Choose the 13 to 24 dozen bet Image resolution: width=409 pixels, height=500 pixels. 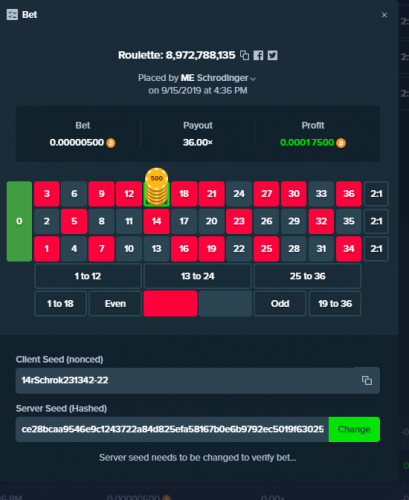coord(198,276)
